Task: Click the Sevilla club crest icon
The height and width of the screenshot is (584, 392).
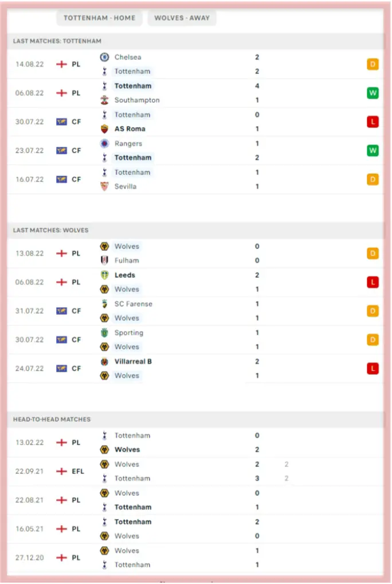Action: (x=104, y=186)
